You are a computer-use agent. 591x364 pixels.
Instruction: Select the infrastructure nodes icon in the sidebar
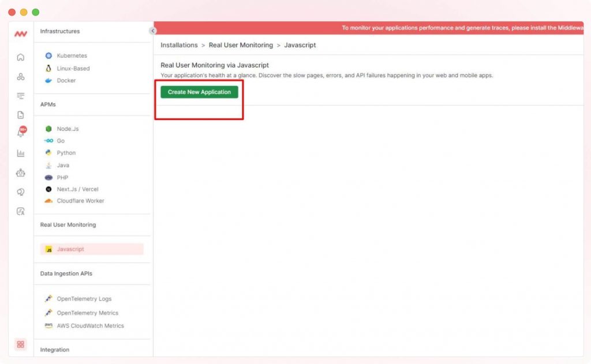20,76
